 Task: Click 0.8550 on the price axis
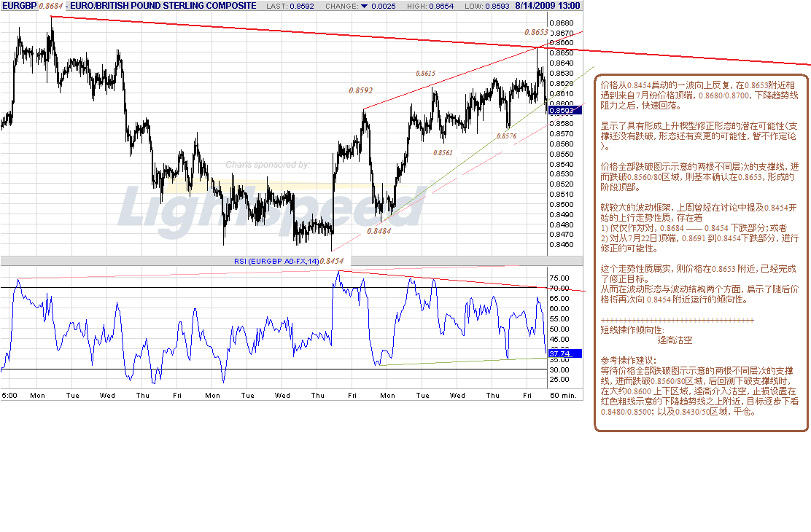(562, 154)
